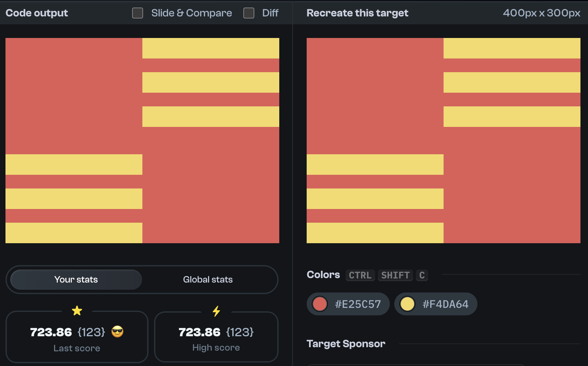Switch to the Global stats tab

point(208,279)
